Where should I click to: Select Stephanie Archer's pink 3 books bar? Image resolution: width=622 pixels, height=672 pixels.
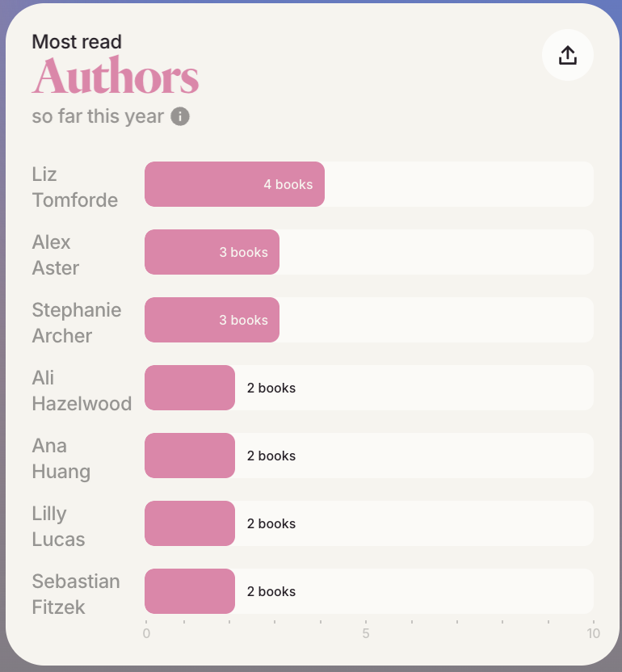tap(212, 320)
